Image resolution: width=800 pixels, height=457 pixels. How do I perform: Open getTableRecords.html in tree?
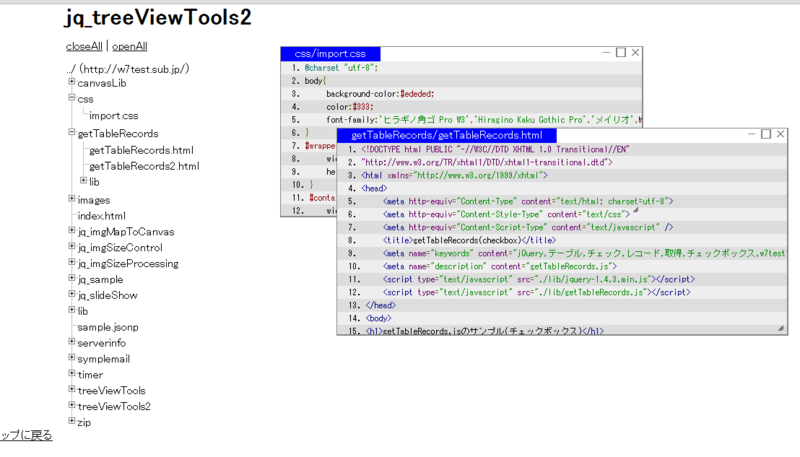point(141,150)
